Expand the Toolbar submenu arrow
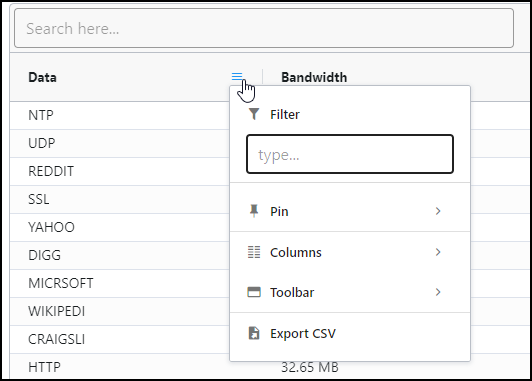The image size is (532, 381). point(438,292)
